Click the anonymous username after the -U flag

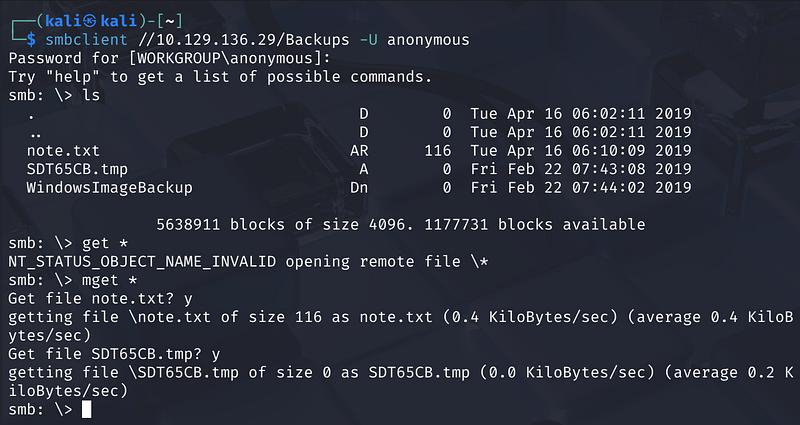click(427, 40)
